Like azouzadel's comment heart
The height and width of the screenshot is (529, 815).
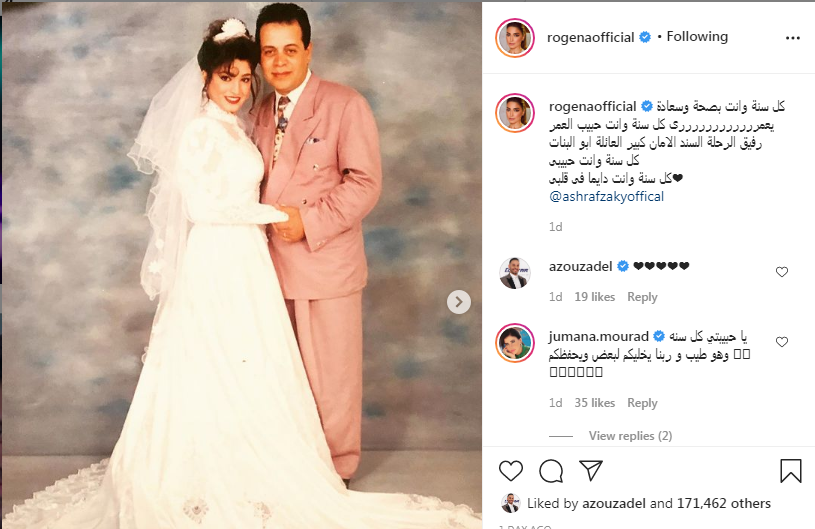(782, 272)
